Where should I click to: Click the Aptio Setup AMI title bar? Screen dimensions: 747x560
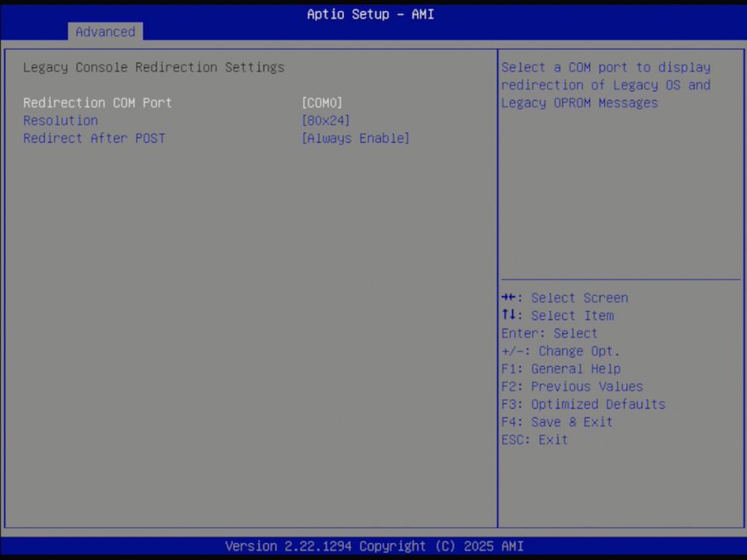coord(370,14)
